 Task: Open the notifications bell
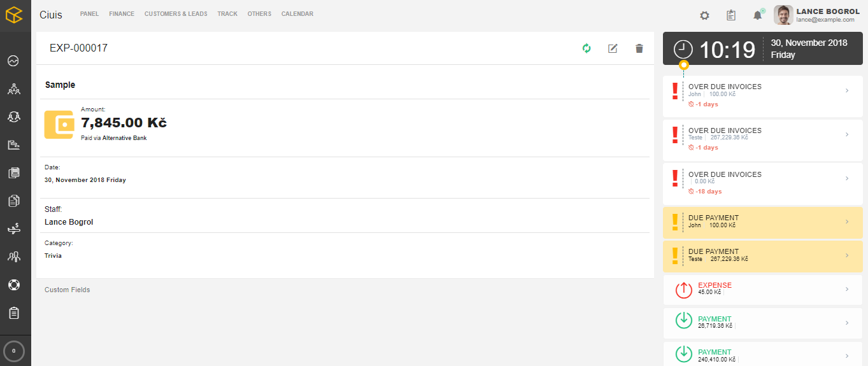tap(758, 15)
